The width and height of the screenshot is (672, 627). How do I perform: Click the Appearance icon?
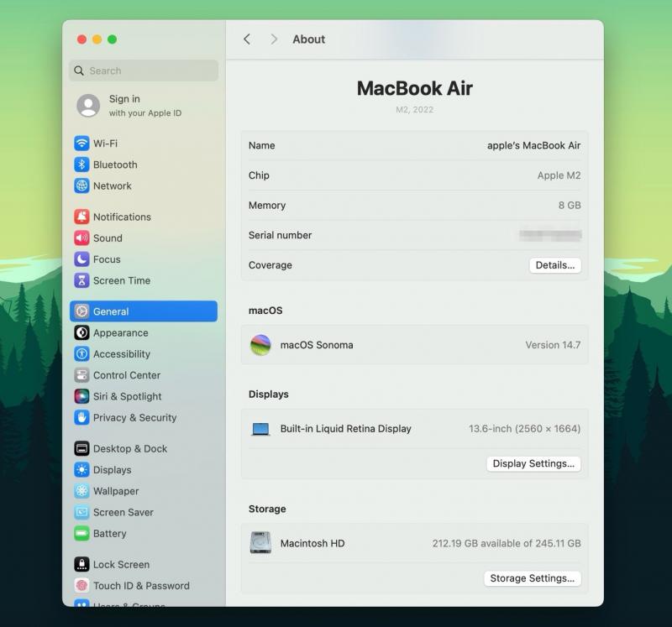click(x=81, y=332)
